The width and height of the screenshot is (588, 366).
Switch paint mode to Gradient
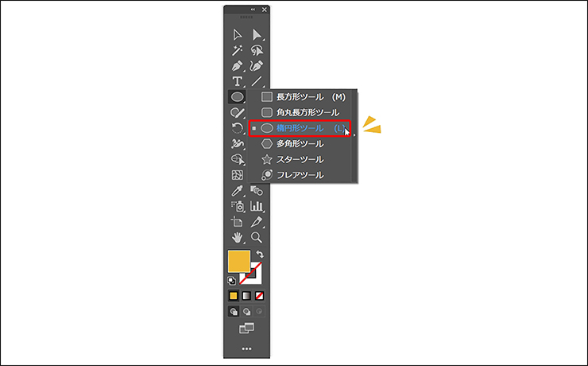tap(246, 296)
